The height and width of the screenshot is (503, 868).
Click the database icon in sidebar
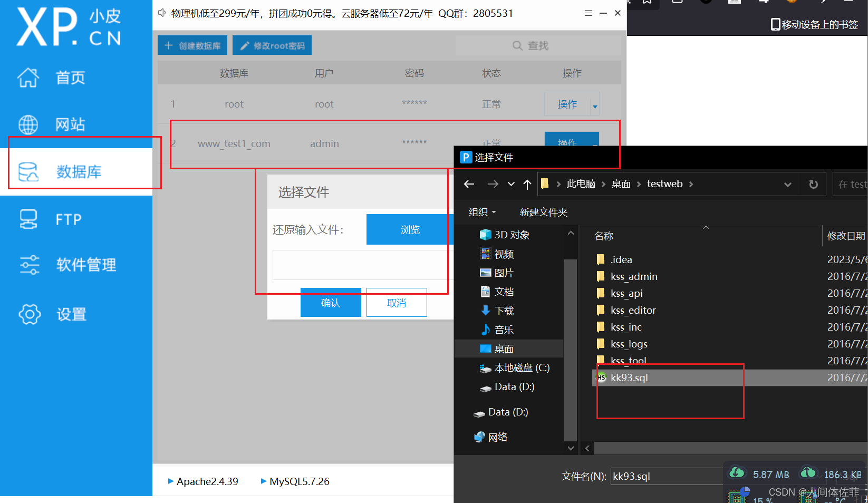pos(28,172)
